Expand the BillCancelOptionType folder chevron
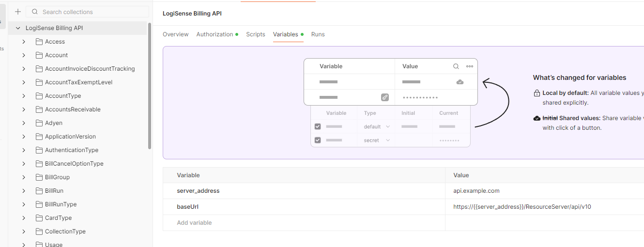The image size is (644, 247). click(24, 164)
